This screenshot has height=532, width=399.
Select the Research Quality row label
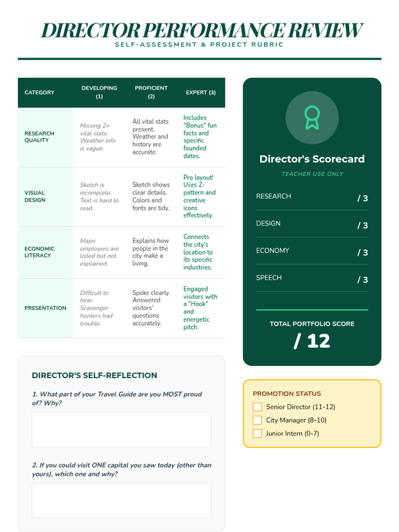point(39,137)
